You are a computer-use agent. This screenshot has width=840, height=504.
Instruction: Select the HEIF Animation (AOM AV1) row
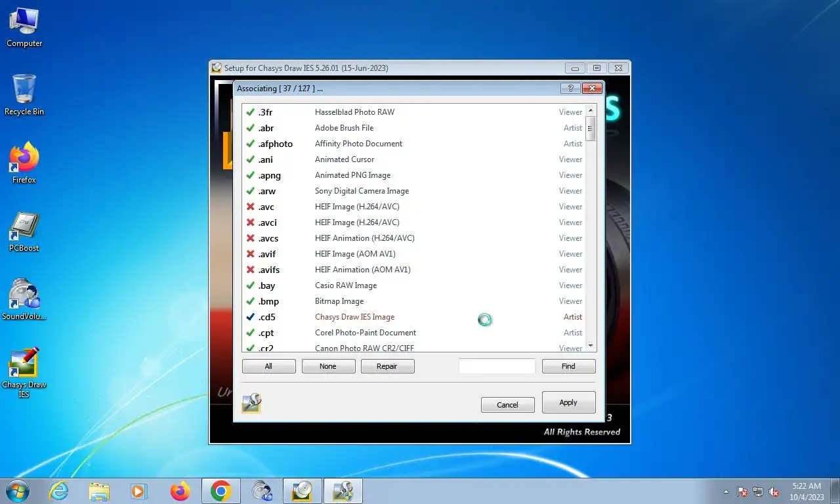tap(413, 270)
